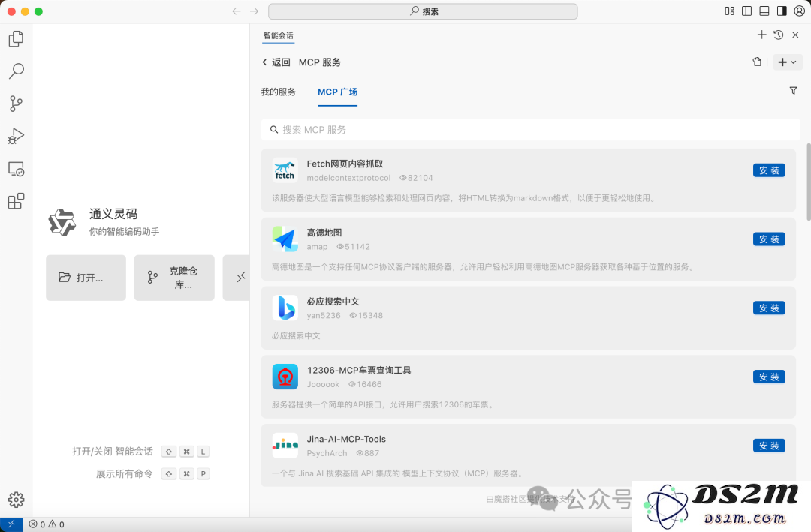
Task: Start a new chat with the plus icon
Action: [x=762, y=35]
